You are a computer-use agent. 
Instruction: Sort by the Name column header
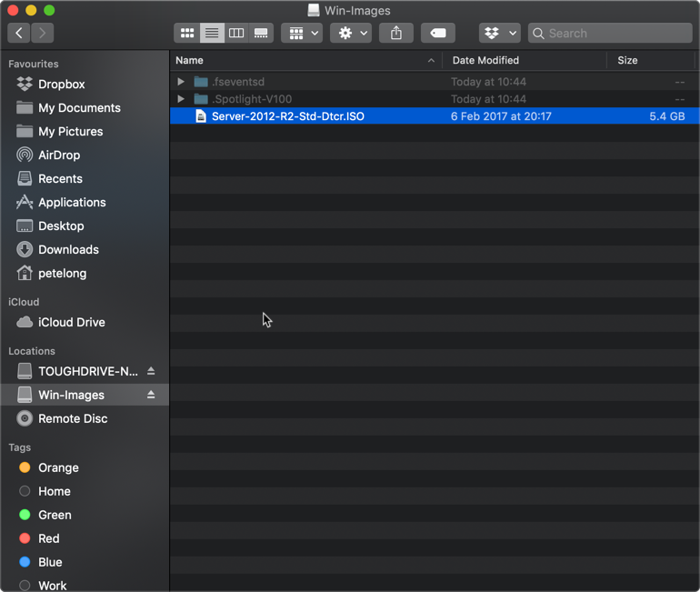coord(305,60)
